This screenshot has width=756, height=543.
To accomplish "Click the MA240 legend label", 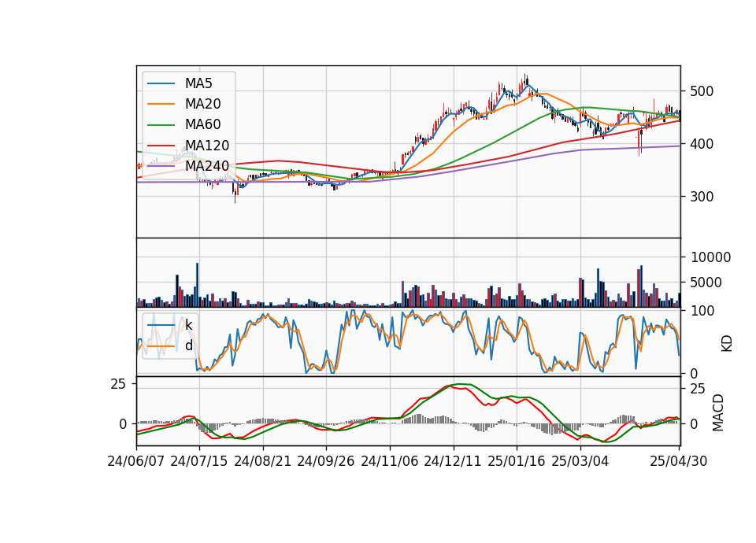I will [207, 166].
